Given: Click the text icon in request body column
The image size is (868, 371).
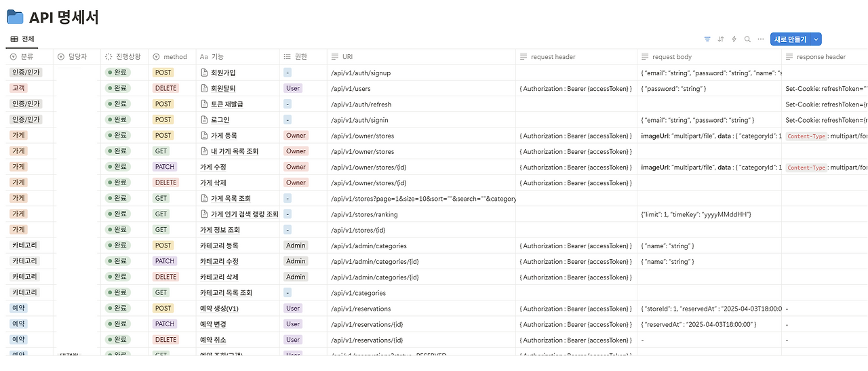Looking at the screenshot, I should click(x=645, y=57).
